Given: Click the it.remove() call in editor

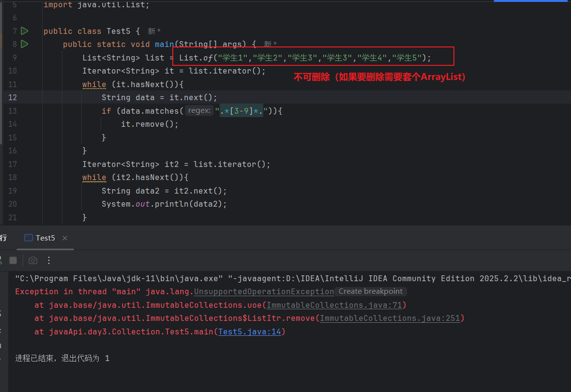Looking at the screenshot, I should [150, 124].
